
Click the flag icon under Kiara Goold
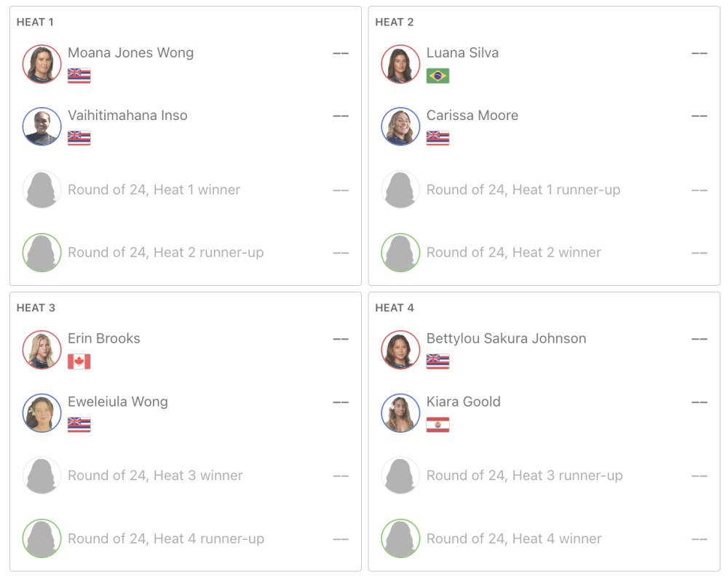tap(438, 425)
